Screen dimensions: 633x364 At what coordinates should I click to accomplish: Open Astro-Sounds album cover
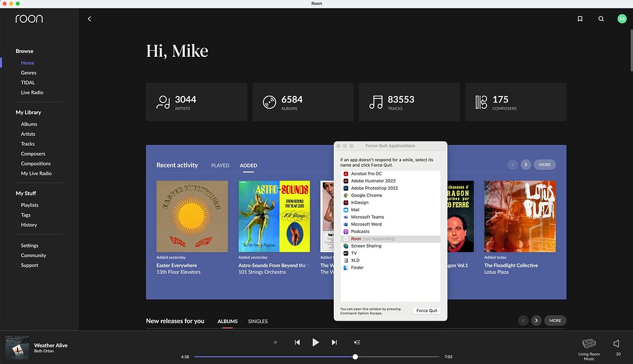pyautogui.click(x=274, y=216)
